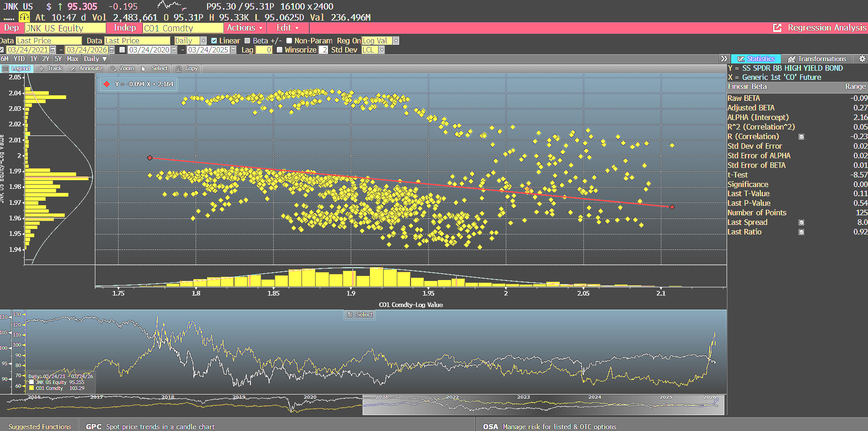
Task: Click the Indep security field CO1 Comdty
Action: pos(183,28)
